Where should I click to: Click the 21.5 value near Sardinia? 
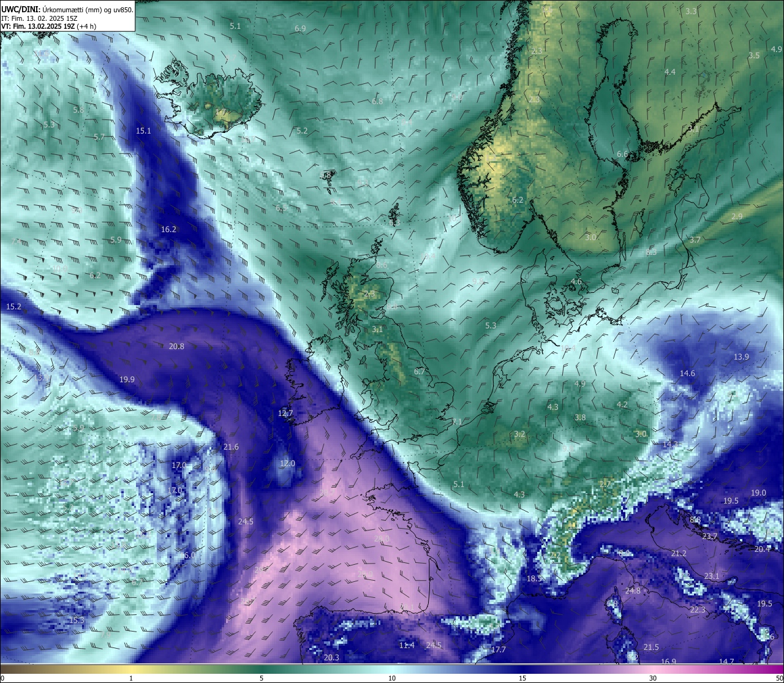click(x=651, y=647)
